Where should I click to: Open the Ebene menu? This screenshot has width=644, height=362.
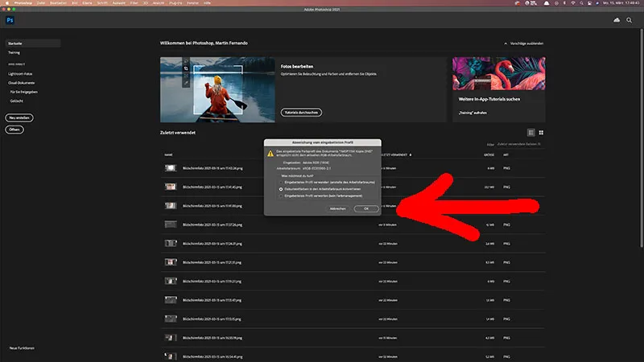click(x=87, y=3)
